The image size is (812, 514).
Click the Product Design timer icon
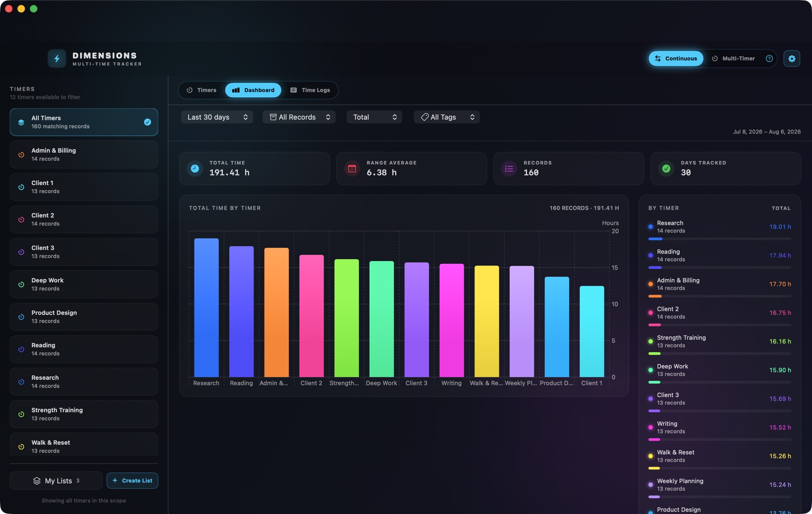[21, 317]
